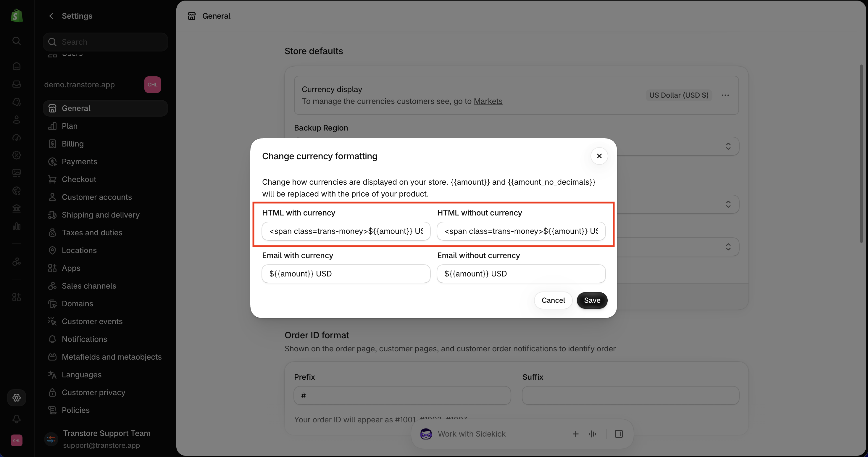Image resolution: width=868 pixels, height=457 pixels.
Task: Open Shipping and delivery settings
Action: pos(105,215)
